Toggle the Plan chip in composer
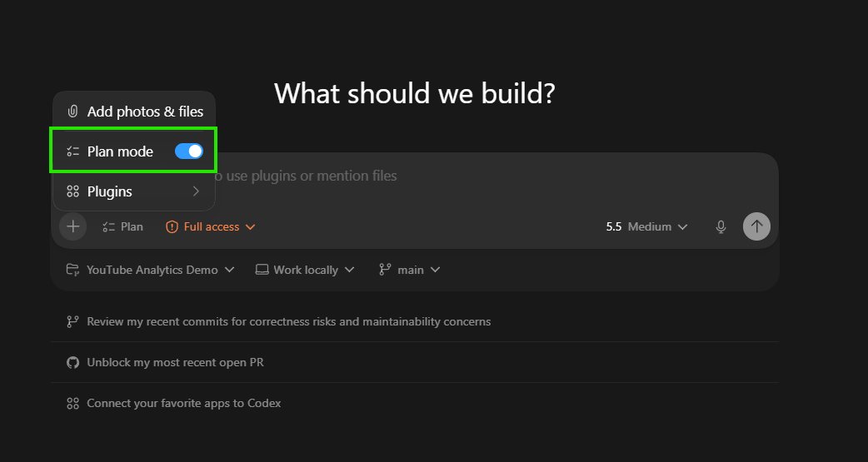Image resolution: width=868 pixels, height=462 pixels. click(x=123, y=227)
